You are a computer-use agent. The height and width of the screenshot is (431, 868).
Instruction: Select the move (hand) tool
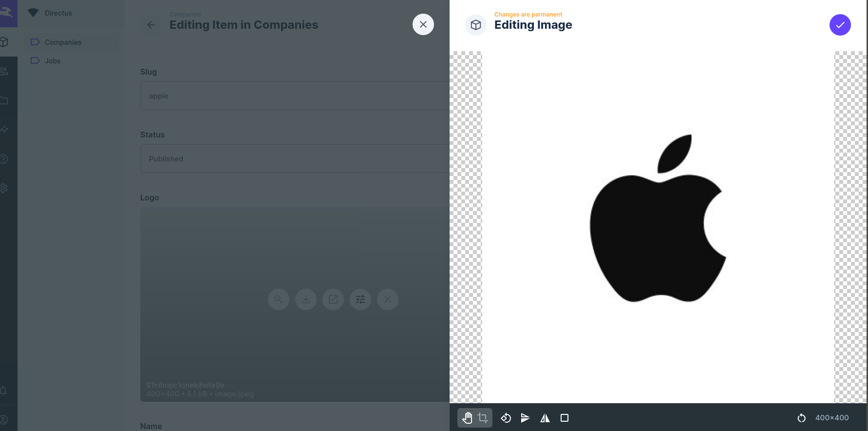[x=467, y=418]
